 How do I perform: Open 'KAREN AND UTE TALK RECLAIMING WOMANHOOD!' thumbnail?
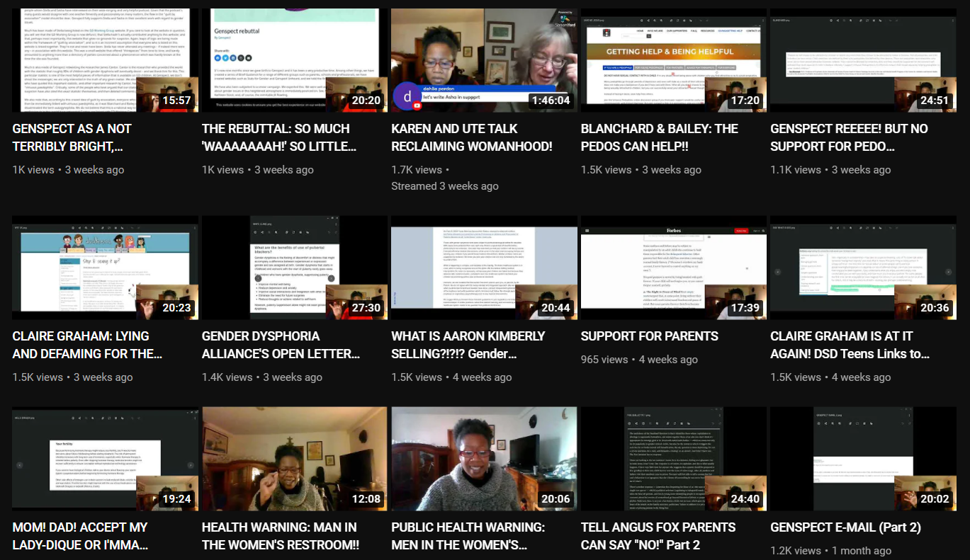[x=485, y=59]
